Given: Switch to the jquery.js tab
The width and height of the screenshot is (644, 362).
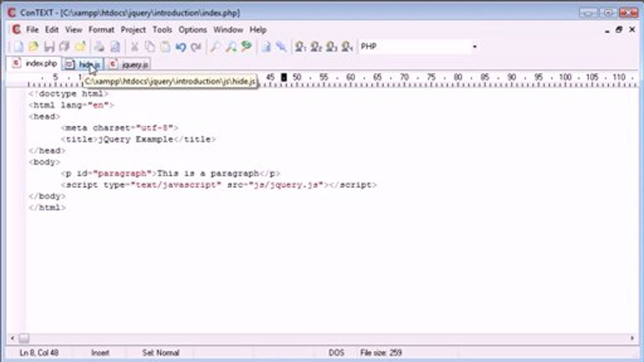Looking at the screenshot, I should click(128, 64).
